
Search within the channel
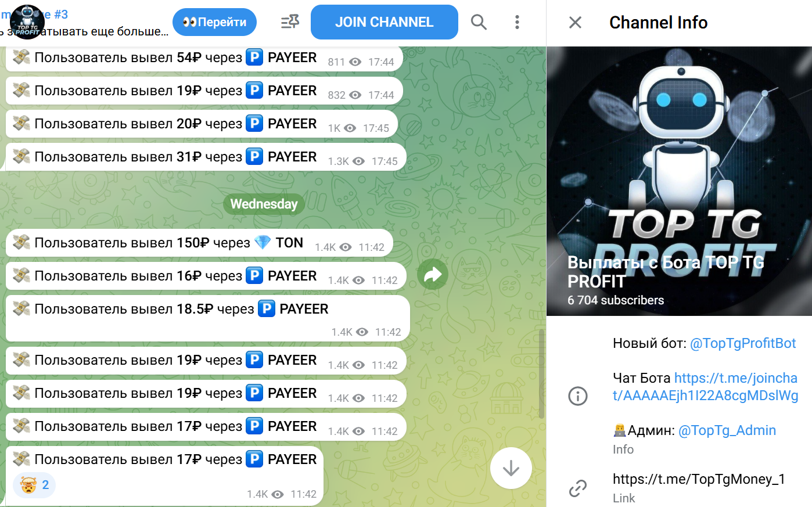point(479,22)
